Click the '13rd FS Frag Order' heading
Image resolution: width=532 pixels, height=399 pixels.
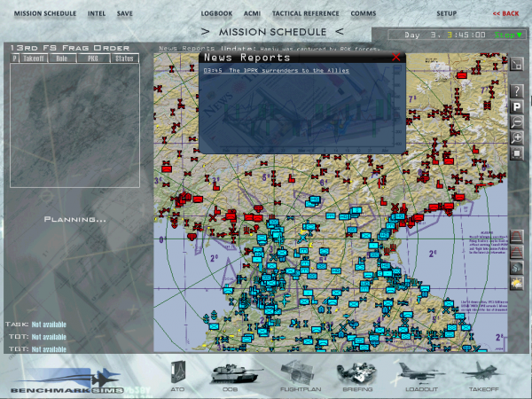(x=70, y=48)
